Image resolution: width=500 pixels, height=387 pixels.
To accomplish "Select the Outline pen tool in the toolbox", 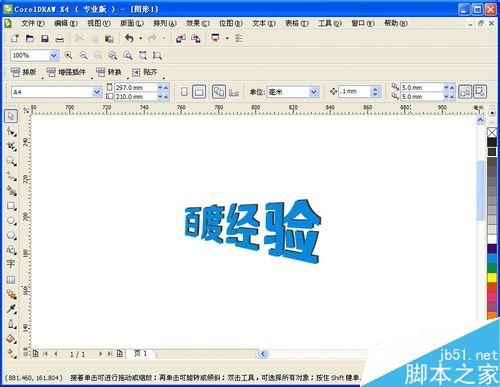I will click(11, 324).
